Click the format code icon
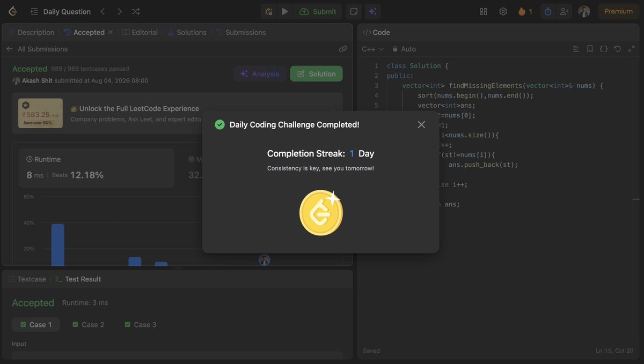Image resolution: width=644 pixels, height=364 pixels. click(576, 49)
